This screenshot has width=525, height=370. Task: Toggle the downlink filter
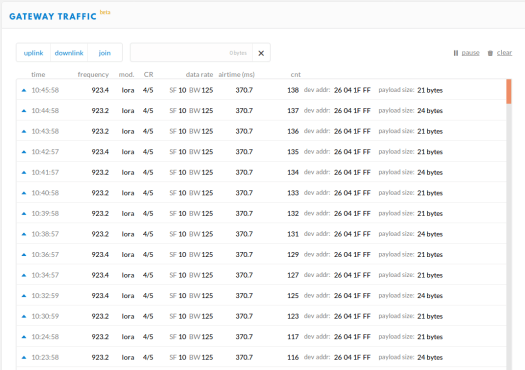pos(69,53)
